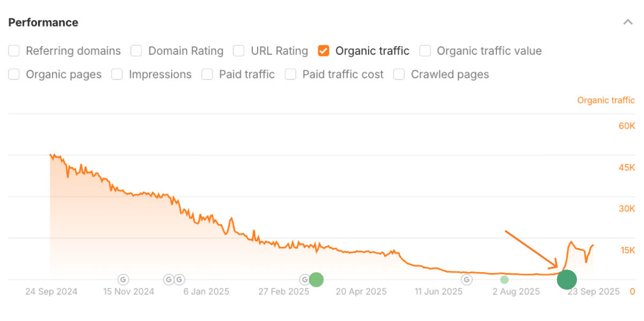Check the Crawled pages checkbox
This screenshot has width=644, height=321.
[x=399, y=75]
